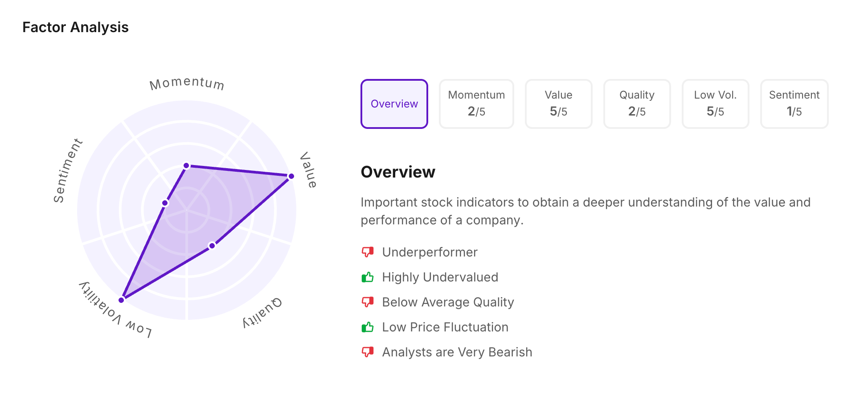This screenshot has height=397, width=868.
Task: Click the Sentiment data point on radar chart
Action: pyautogui.click(x=165, y=203)
